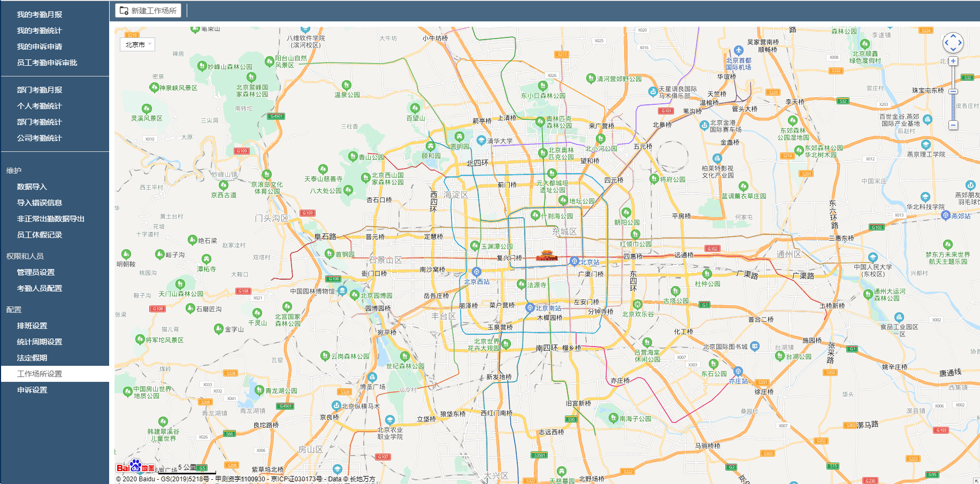This screenshot has height=484, width=980.
Task: Click the 中国人民大学(东校区) marker
Action: [x=873, y=257]
